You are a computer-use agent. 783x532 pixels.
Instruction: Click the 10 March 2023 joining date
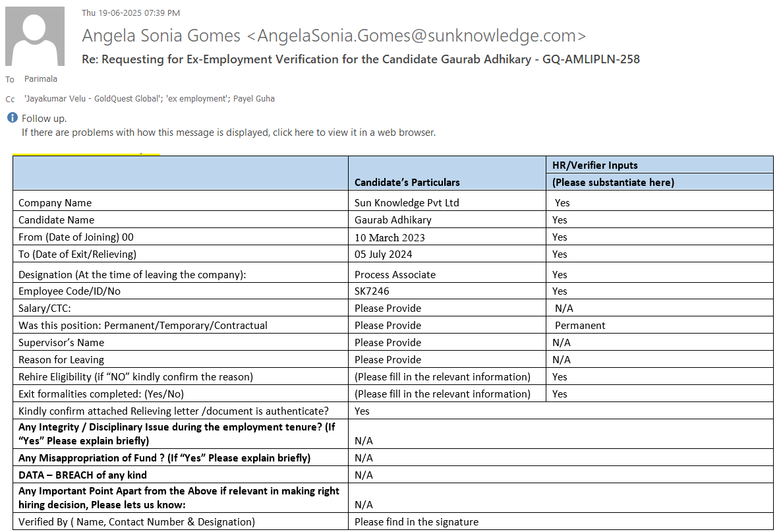tap(390, 237)
